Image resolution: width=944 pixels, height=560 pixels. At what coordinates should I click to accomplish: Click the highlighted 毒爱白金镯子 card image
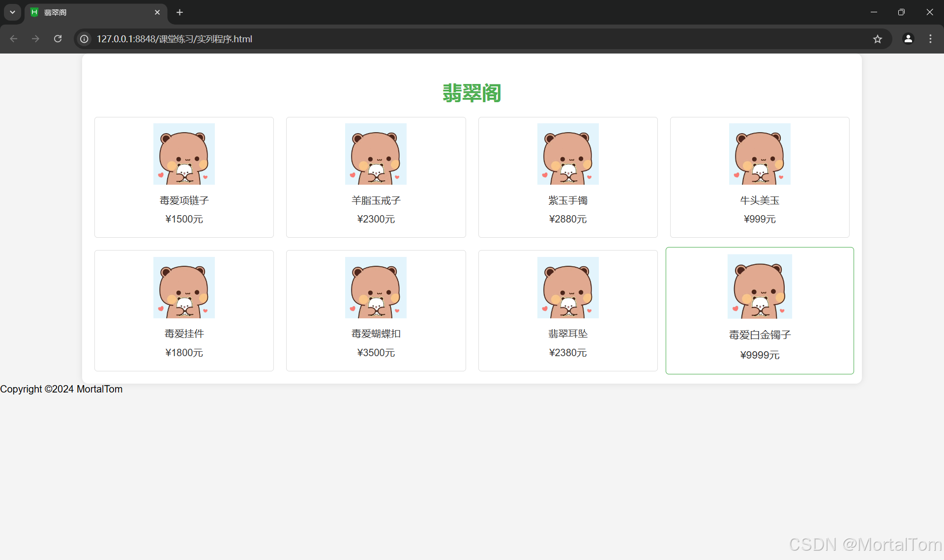coord(760,286)
